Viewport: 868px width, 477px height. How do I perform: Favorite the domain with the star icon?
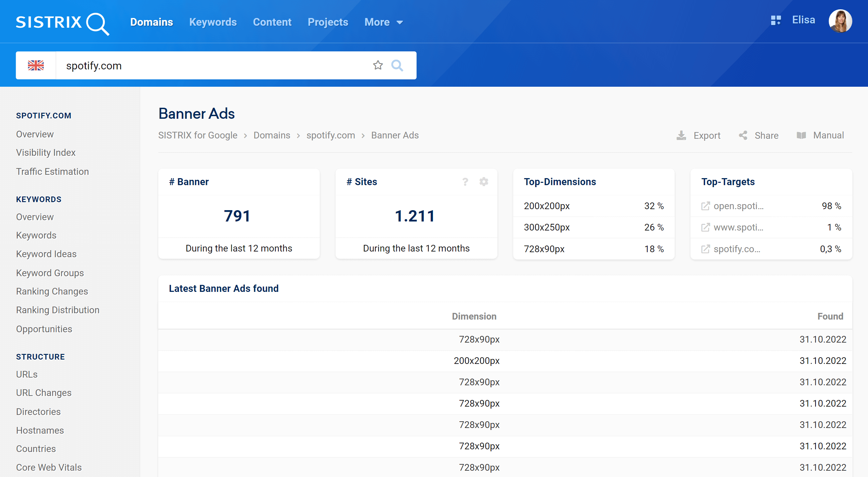coord(378,65)
